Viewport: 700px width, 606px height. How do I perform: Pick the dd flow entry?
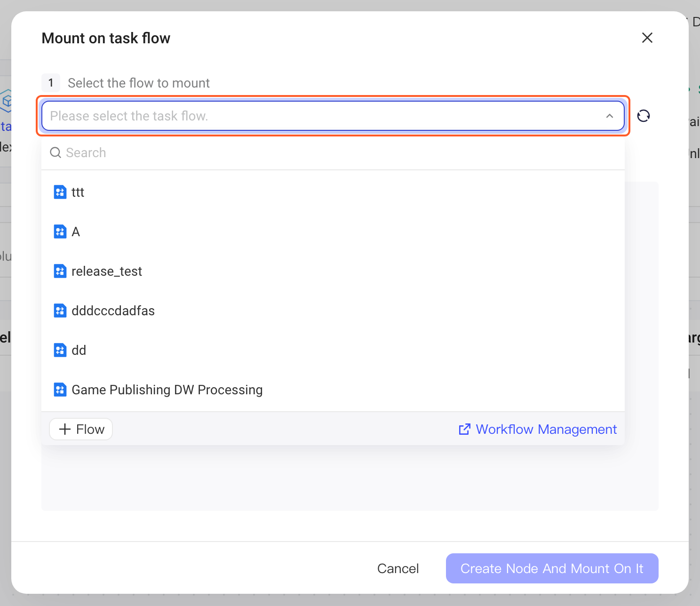point(333,350)
